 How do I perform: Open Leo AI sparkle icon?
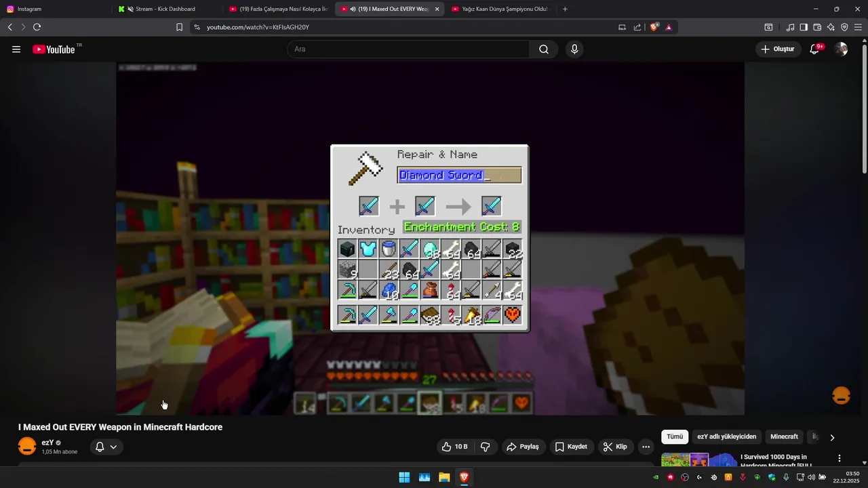pos(831,27)
